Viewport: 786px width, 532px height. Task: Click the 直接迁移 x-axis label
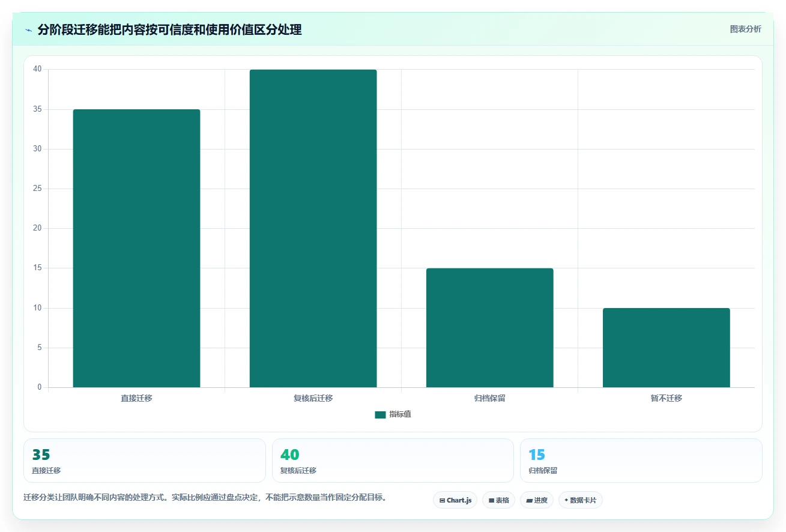pyautogui.click(x=136, y=398)
